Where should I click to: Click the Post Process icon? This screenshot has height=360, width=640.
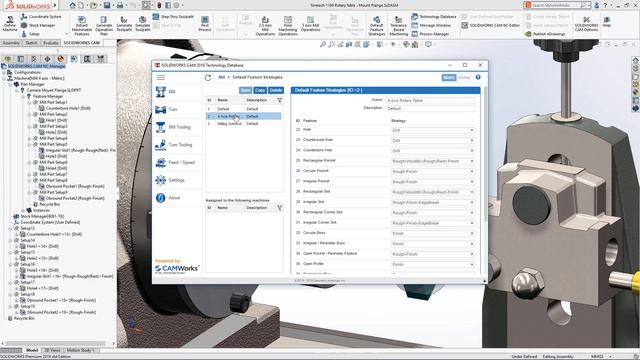205,24
